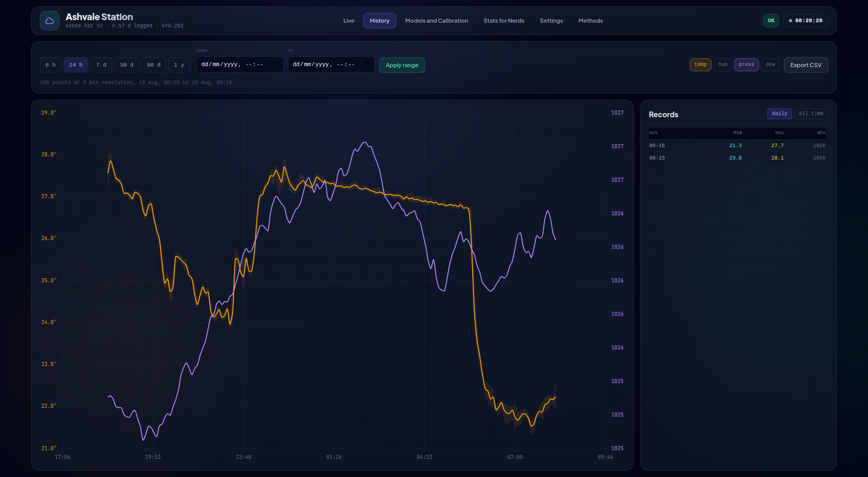The image size is (868, 477).
Task: Switch records to all time view
Action: point(811,114)
